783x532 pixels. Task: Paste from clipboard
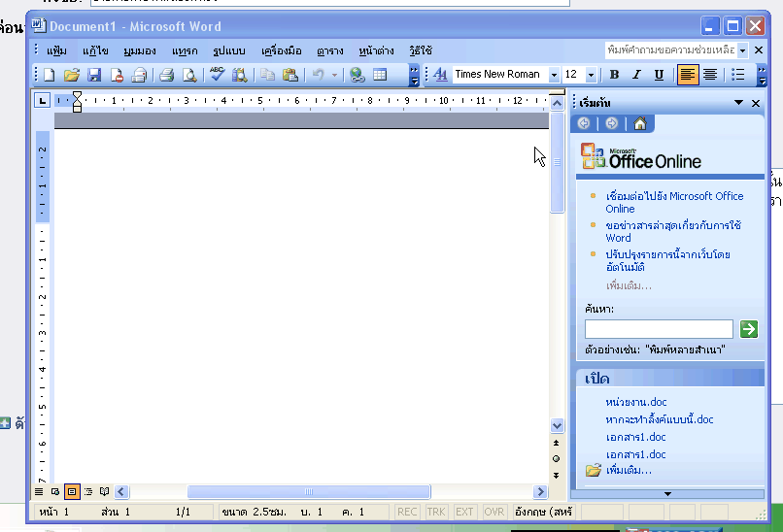pos(290,75)
